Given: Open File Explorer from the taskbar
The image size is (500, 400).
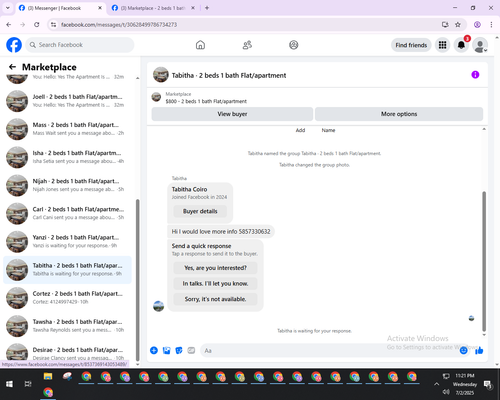Looking at the screenshot, I should tap(48, 377).
